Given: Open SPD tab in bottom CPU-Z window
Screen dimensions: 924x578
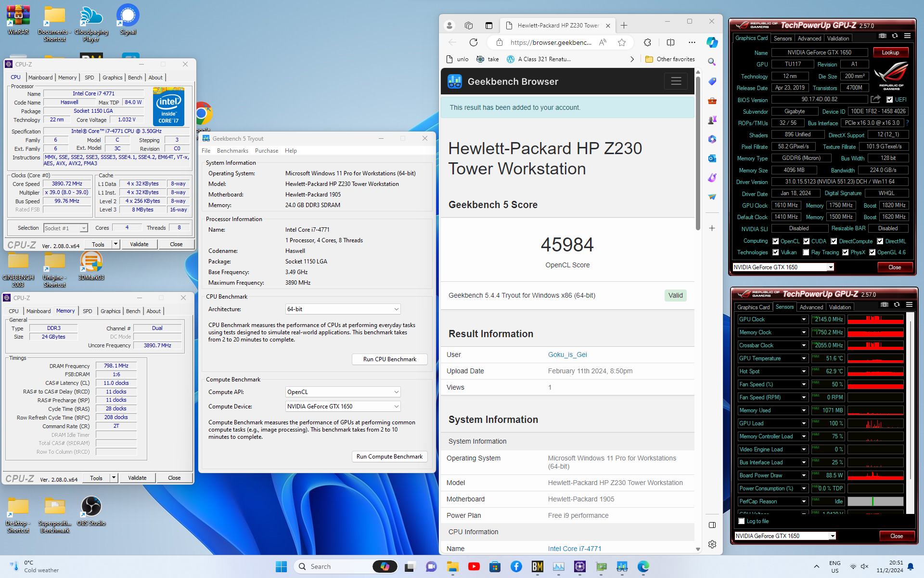Looking at the screenshot, I should pyautogui.click(x=88, y=311).
